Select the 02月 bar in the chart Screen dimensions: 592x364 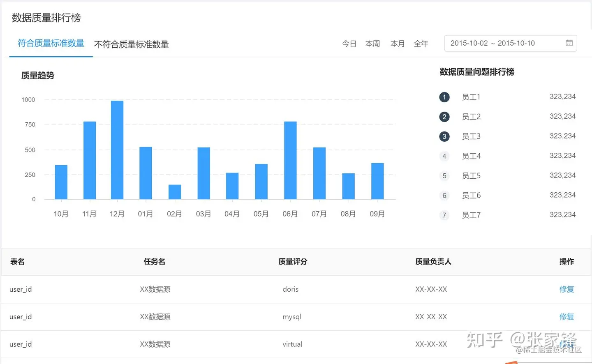[x=175, y=192]
